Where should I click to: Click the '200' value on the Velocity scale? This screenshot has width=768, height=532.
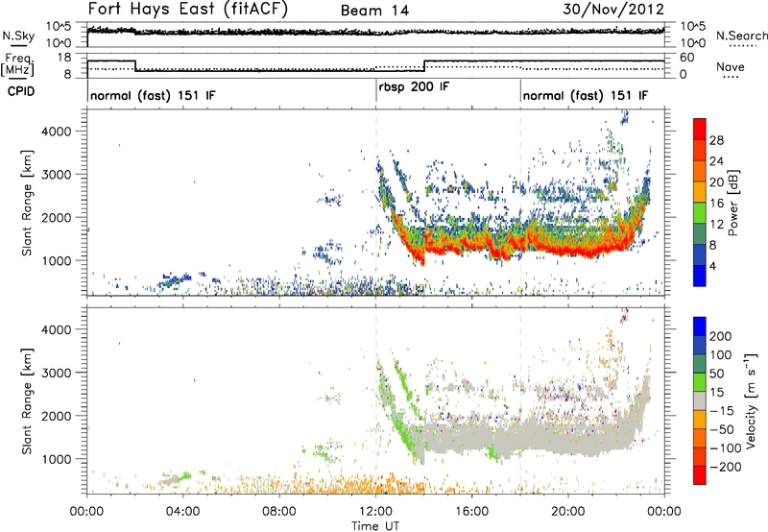point(720,336)
